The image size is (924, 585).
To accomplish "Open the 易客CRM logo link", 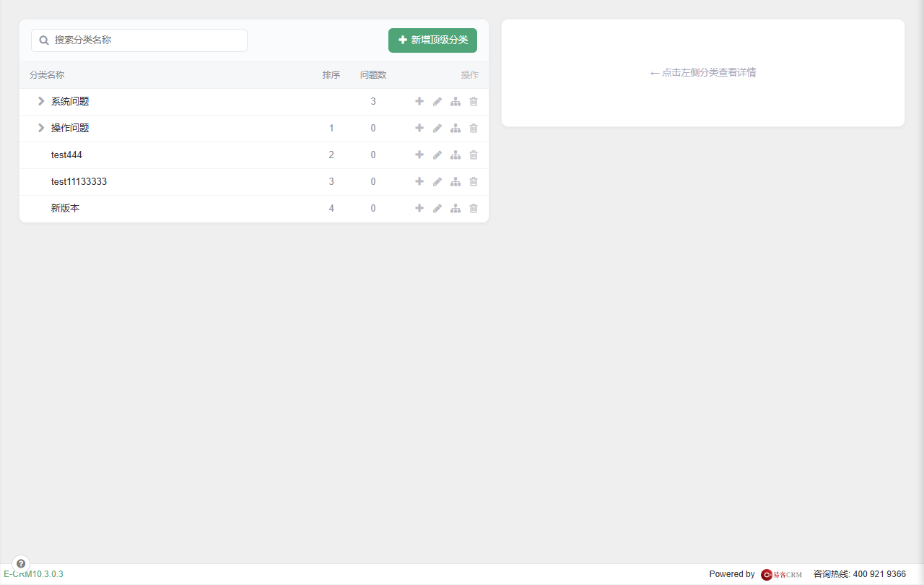I will tap(781, 574).
